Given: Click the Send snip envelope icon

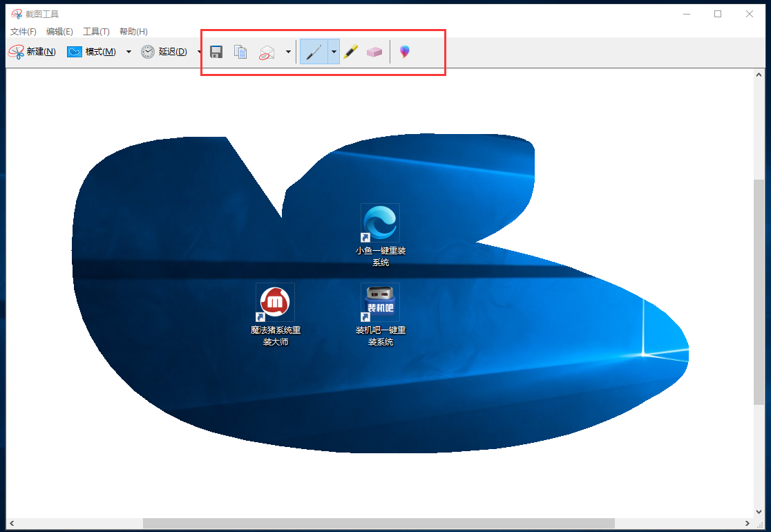Looking at the screenshot, I should click(267, 53).
